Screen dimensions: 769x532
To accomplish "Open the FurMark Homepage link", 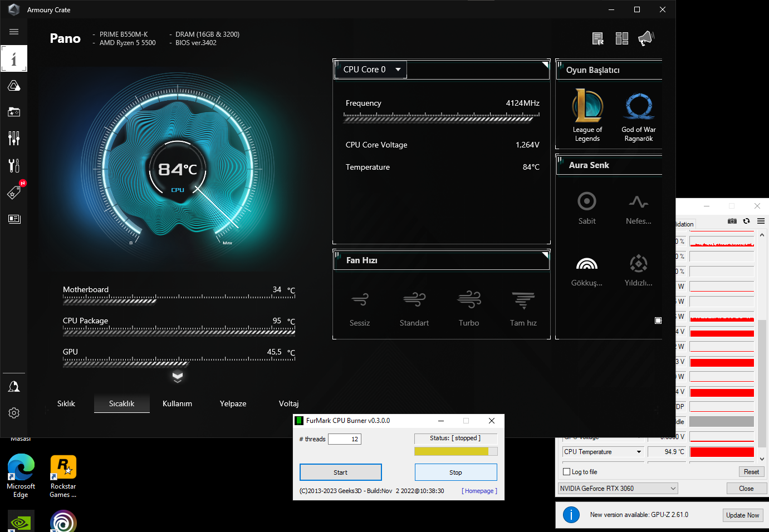I will coord(479,491).
